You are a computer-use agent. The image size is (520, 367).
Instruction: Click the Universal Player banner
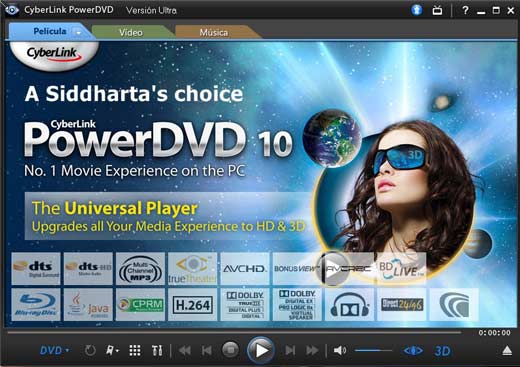point(168,216)
